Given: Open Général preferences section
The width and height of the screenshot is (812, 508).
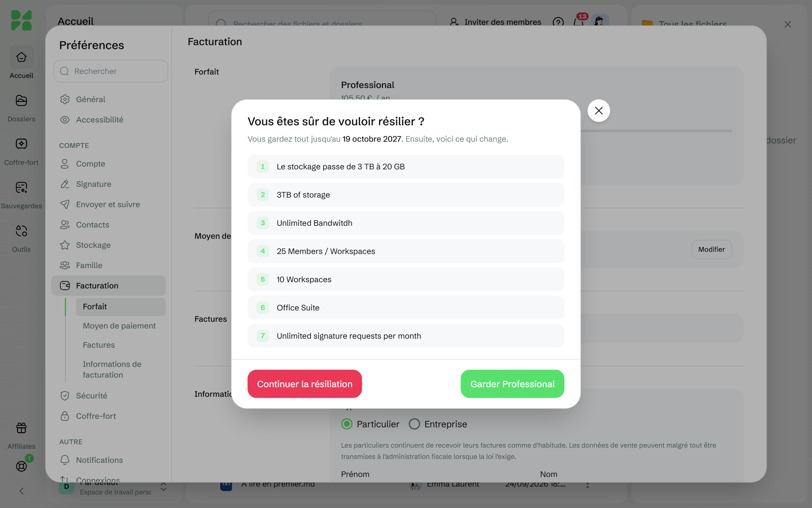Looking at the screenshot, I should 108,99.
